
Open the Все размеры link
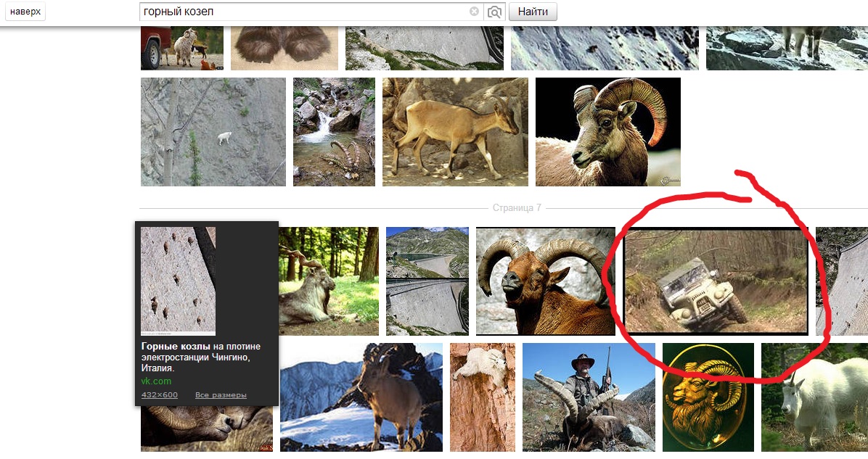[x=221, y=395]
